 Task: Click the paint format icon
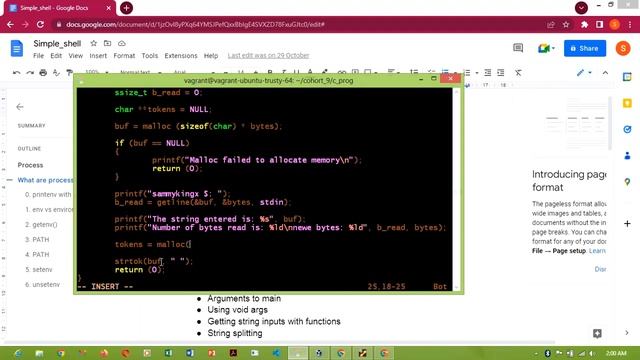click(69, 73)
